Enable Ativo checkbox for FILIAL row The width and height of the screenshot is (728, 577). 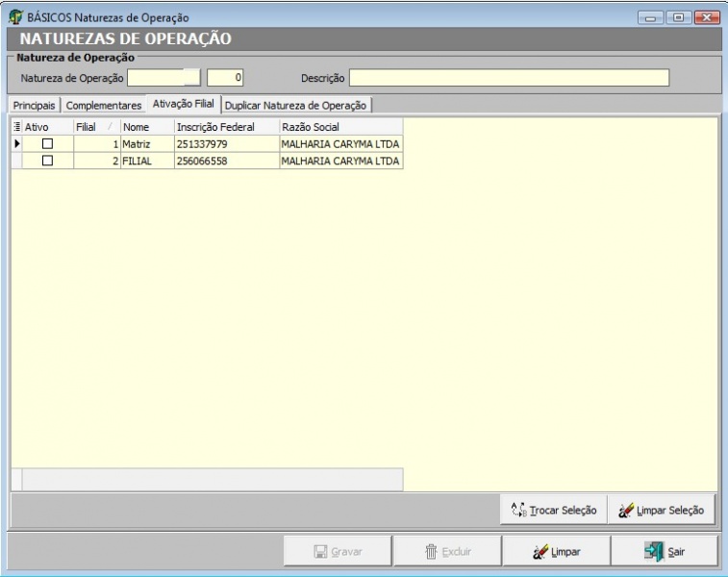[47, 161]
